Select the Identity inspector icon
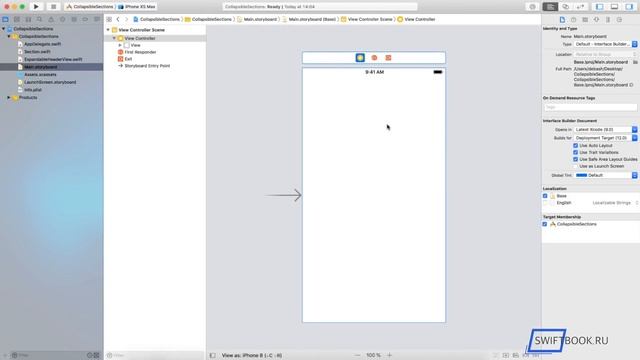 click(585, 20)
